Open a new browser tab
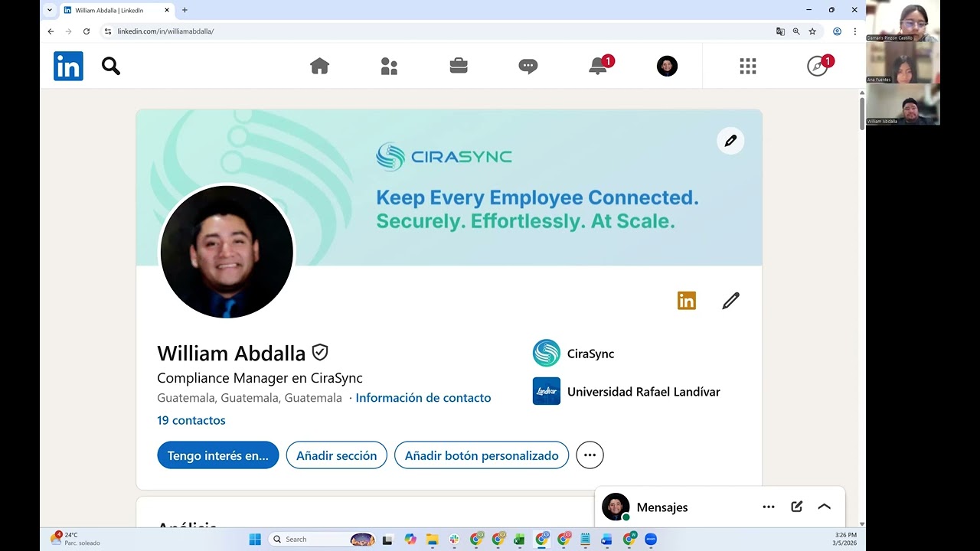The height and width of the screenshot is (551, 980). [185, 10]
